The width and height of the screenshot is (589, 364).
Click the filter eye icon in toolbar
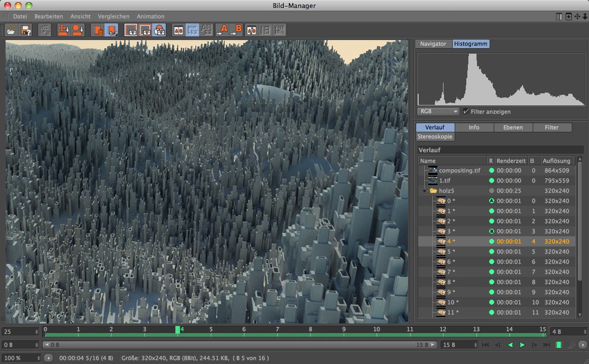(159, 30)
